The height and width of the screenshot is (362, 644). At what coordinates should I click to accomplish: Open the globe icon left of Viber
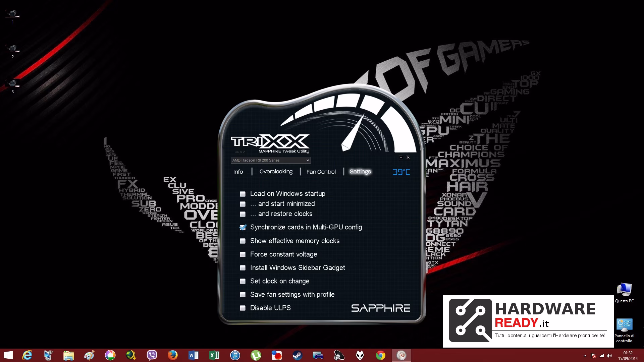pyautogui.click(x=131, y=355)
